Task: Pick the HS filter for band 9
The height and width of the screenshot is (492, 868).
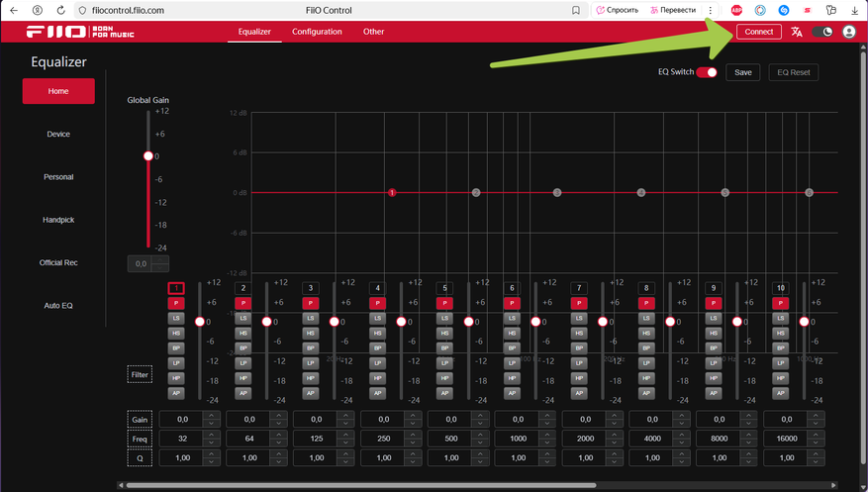Action: pyautogui.click(x=714, y=334)
